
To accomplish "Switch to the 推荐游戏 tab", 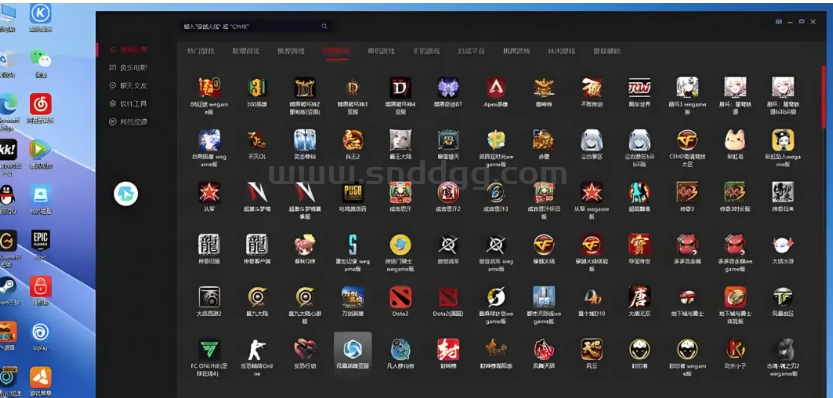I will [291, 51].
